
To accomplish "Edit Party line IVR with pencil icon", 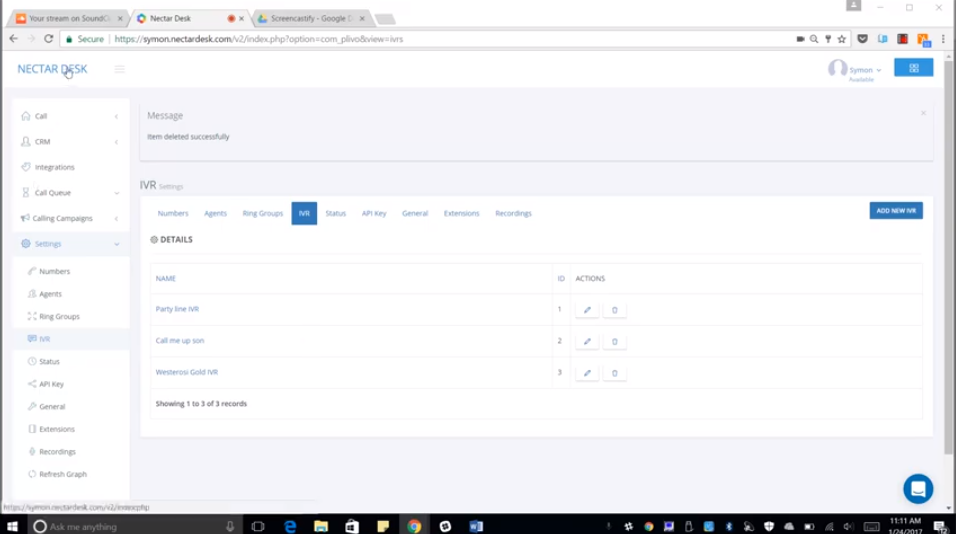I will coord(587,310).
